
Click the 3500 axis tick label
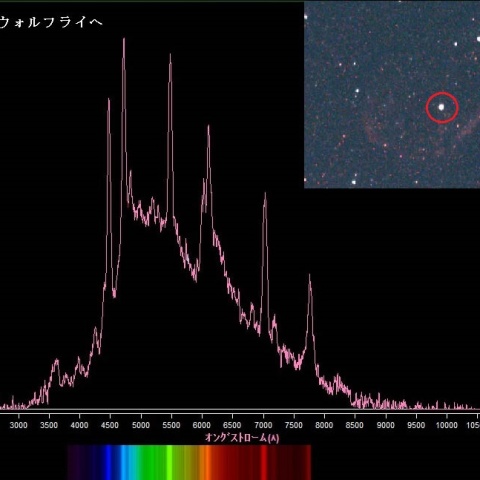point(49,425)
